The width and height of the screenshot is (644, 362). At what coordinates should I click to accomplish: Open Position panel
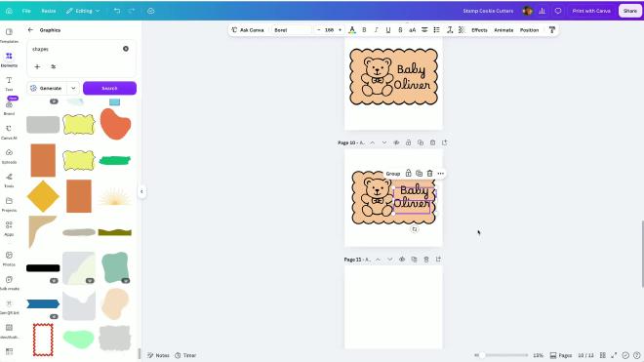(x=529, y=30)
